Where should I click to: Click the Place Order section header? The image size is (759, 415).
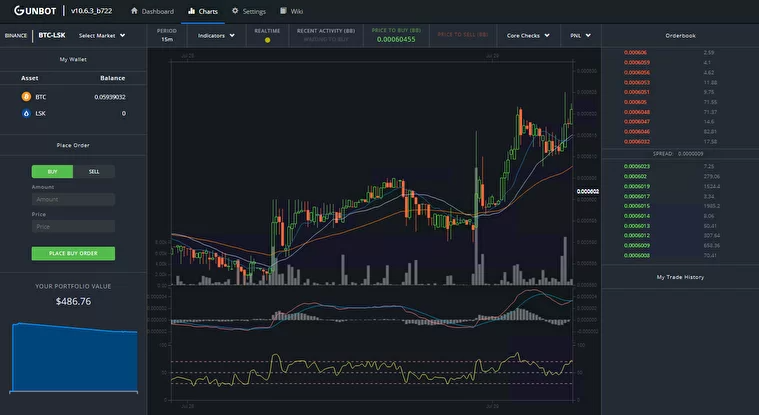[73, 145]
